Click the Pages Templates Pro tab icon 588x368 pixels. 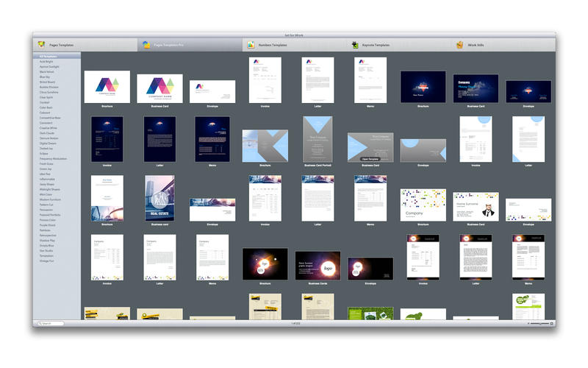point(146,45)
